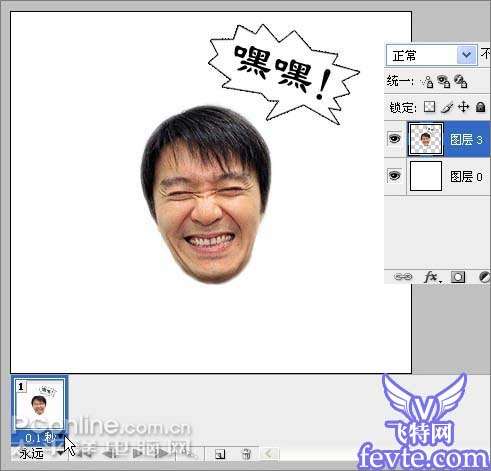Viewport: 491px width, 471px height.
Task: Hide 图层 0 with eye icon
Action: [x=394, y=175]
